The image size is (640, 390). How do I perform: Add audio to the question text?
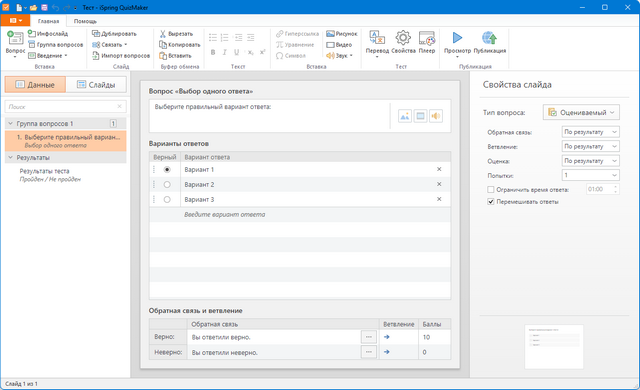(x=436, y=116)
